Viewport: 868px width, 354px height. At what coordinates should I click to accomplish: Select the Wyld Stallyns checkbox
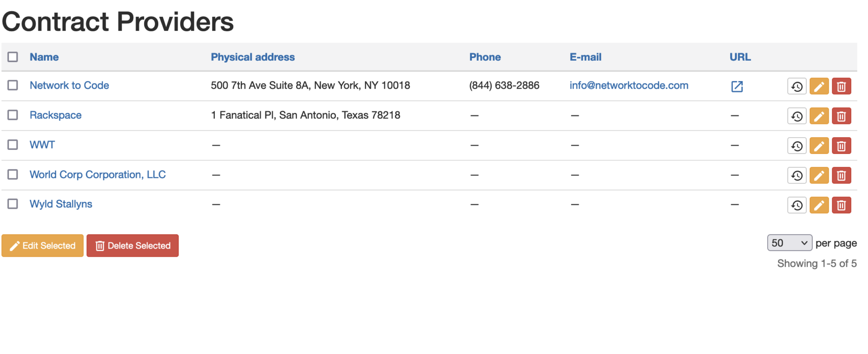(13, 204)
